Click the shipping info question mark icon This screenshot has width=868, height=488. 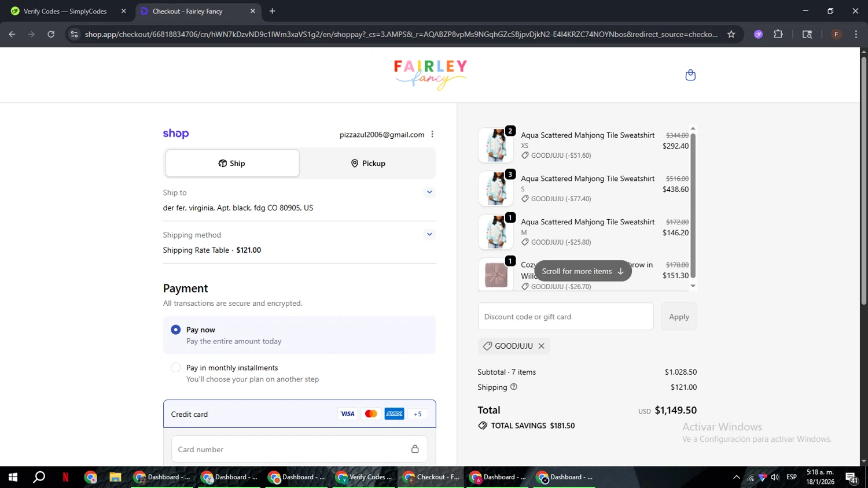(x=514, y=387)
